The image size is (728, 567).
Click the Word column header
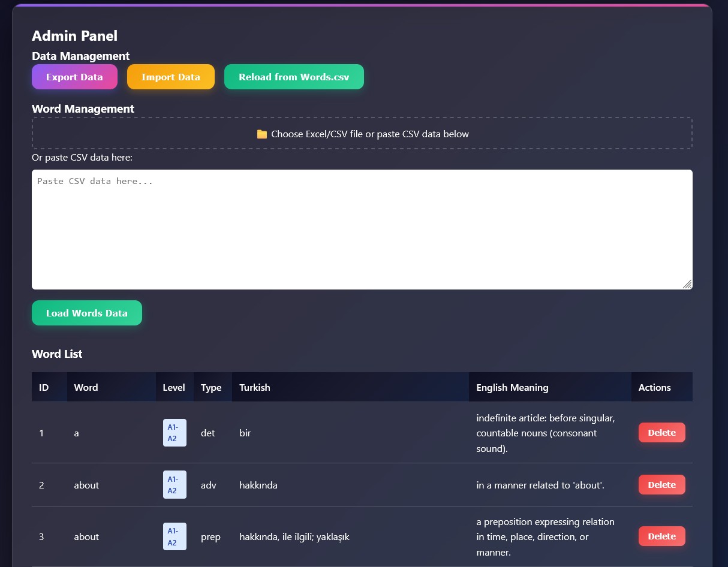point(86,387)
